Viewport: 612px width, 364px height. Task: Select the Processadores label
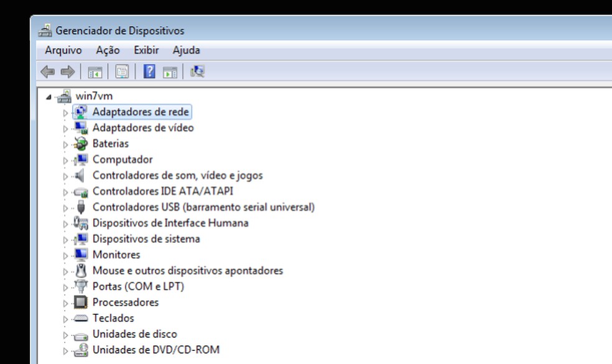[x=125, y=303]
